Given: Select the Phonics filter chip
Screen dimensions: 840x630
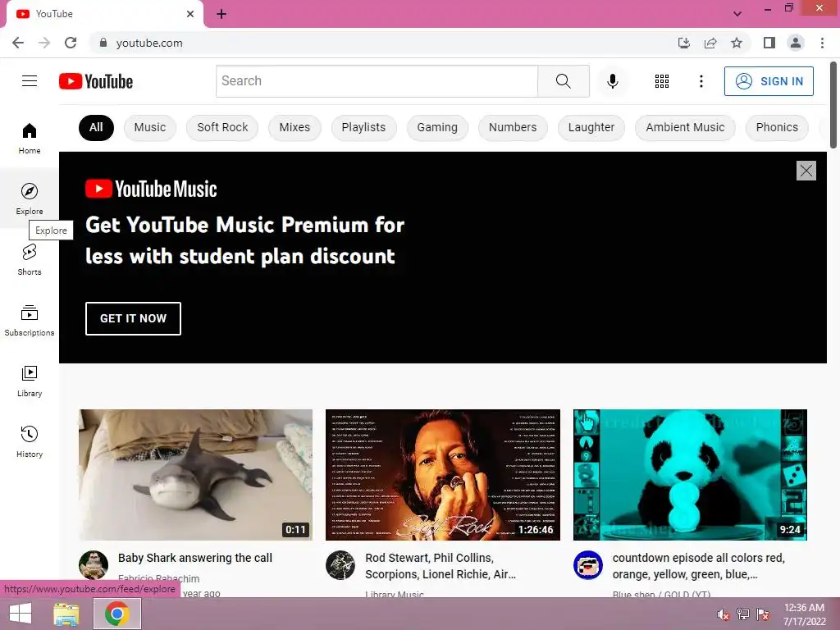Looking at the screenshot, I should click(777, 127).
